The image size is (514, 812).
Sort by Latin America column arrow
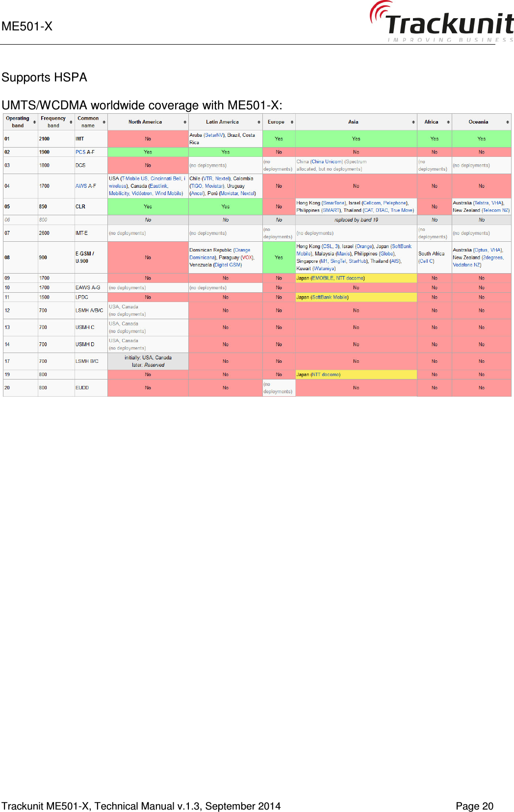coord(259,122)
